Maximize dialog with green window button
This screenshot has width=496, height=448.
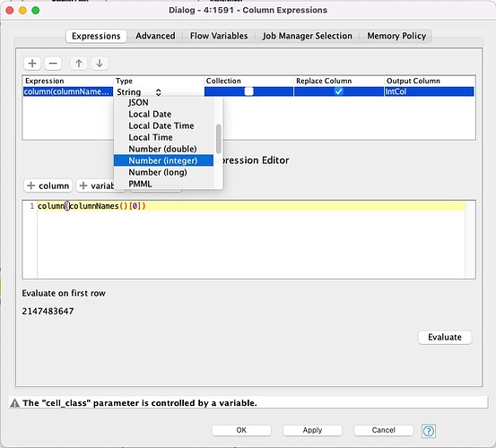36,11
